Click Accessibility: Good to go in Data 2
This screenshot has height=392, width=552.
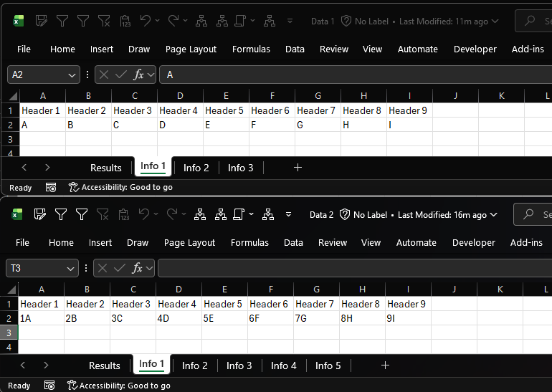pos(119,386)
